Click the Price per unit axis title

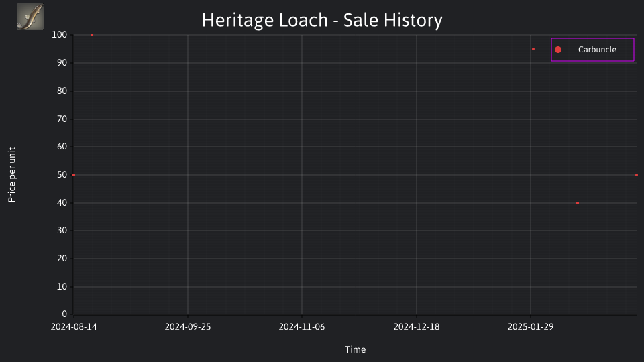click(x=12, y=175)
